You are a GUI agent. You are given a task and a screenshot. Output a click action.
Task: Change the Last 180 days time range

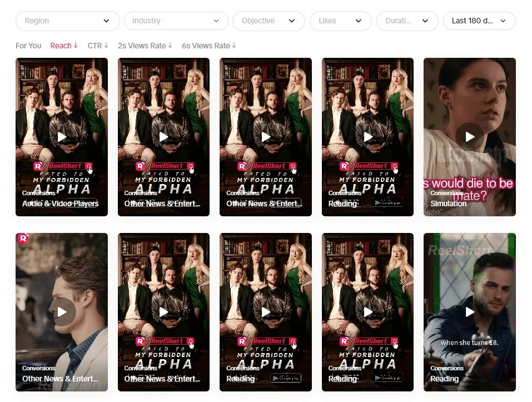pos(479,21)
